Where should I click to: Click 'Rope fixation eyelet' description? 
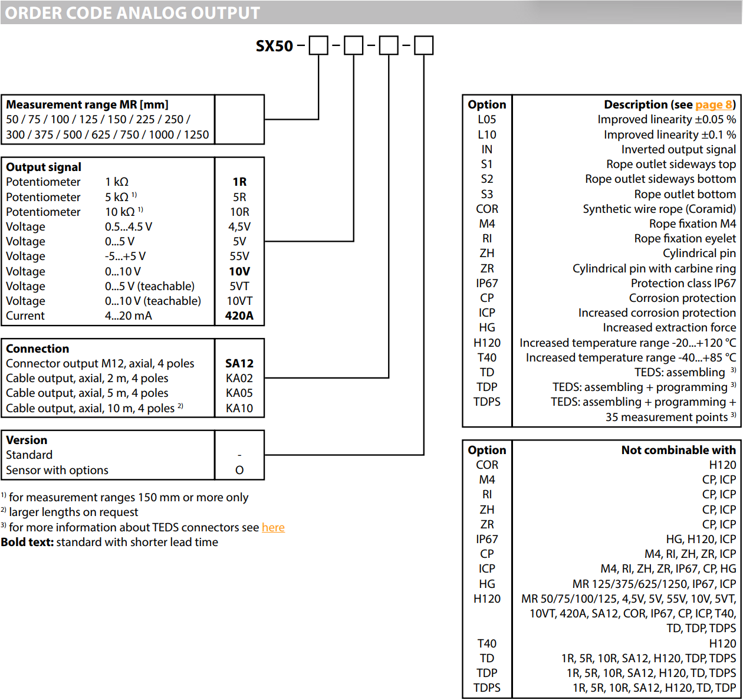point(685,238)
